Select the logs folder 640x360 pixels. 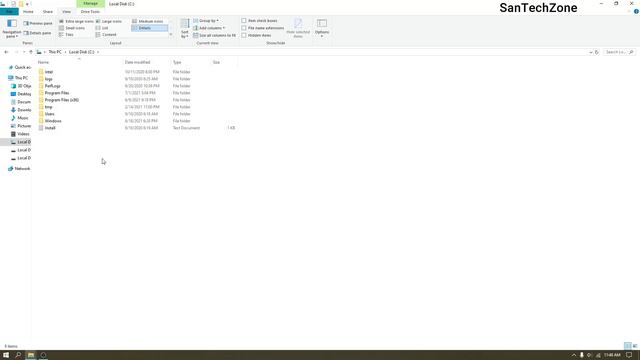(48, 79)
